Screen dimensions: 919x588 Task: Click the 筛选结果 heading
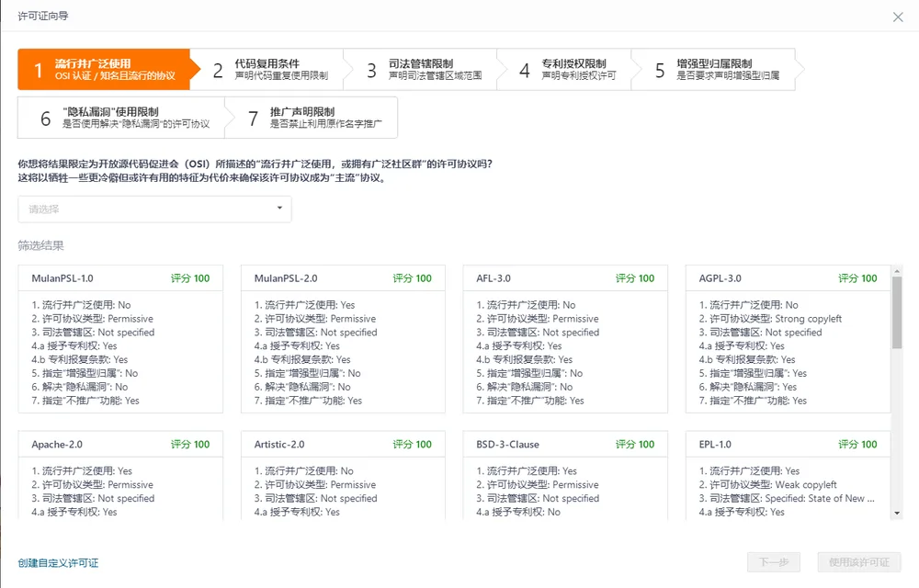click(x=40, y=245)
